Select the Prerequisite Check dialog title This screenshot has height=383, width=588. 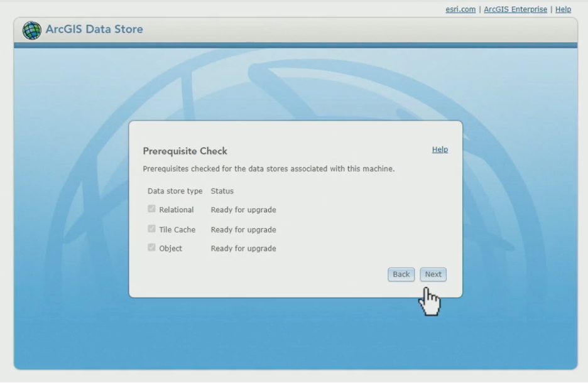185,151
